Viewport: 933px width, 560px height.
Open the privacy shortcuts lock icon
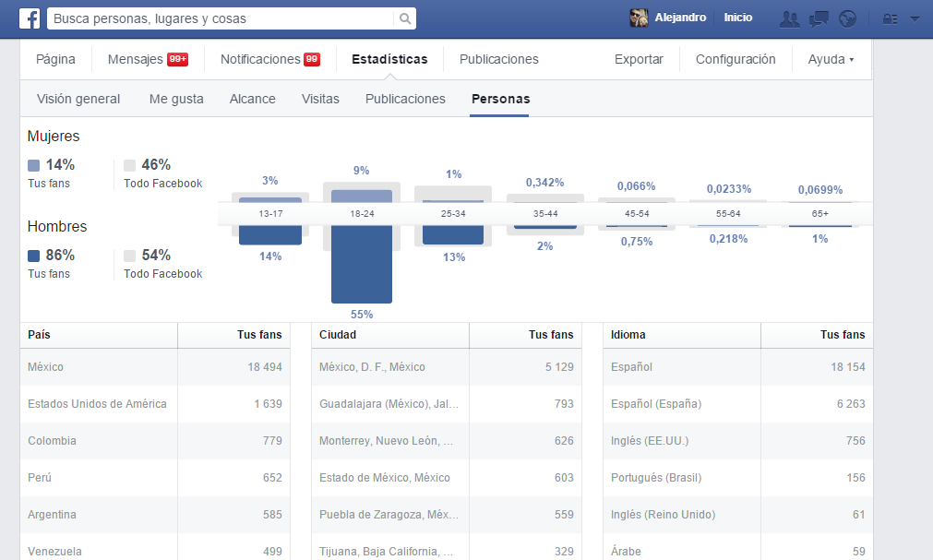[890, 19]
